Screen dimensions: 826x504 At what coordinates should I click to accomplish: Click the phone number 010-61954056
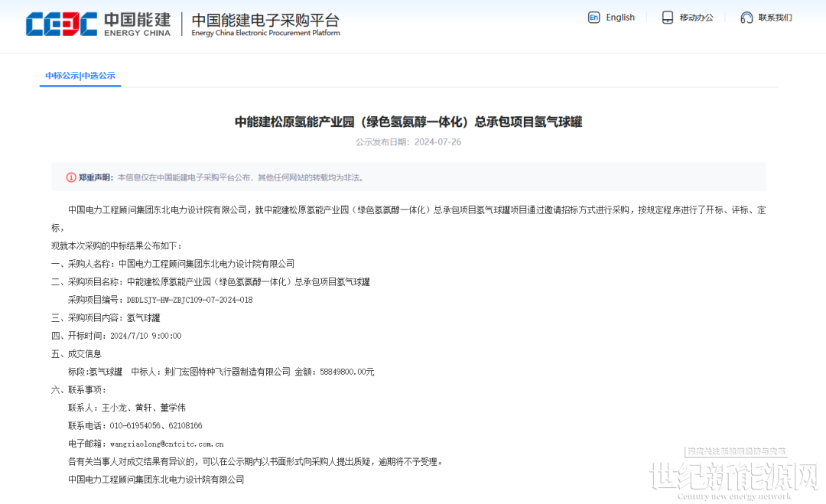pyautogui.click(x=135, y=425)
